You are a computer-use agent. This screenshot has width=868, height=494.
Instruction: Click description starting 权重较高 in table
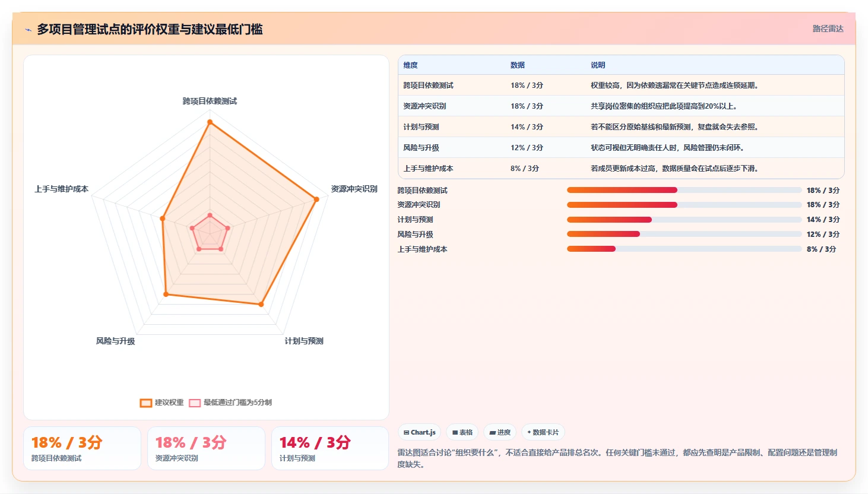[675, 85]
